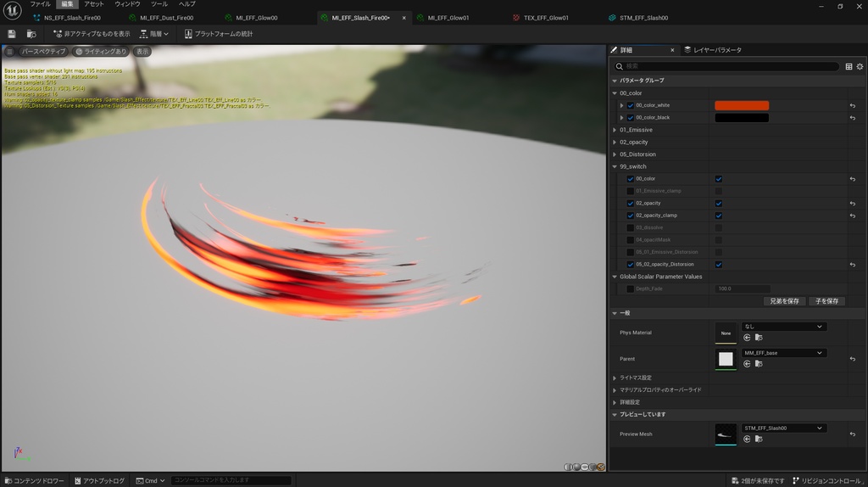Screen dimensions: 868x487
Task: Click プラットフォームの統計 toolbar button
Action: pos(219,34)
